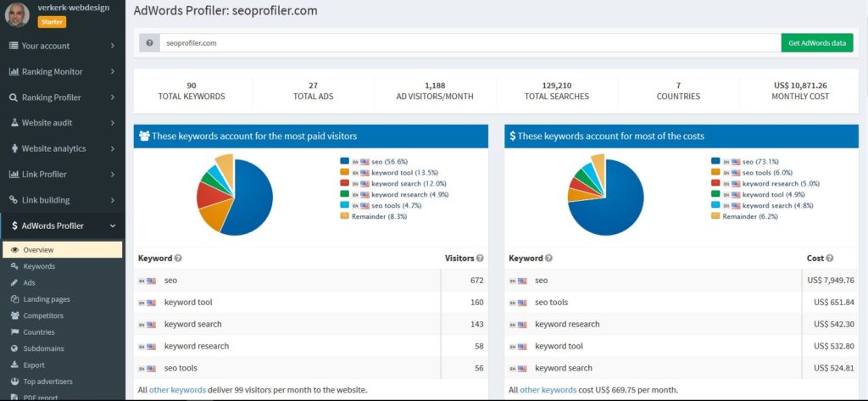Click the help icon beside domain field

click(149, 42)
